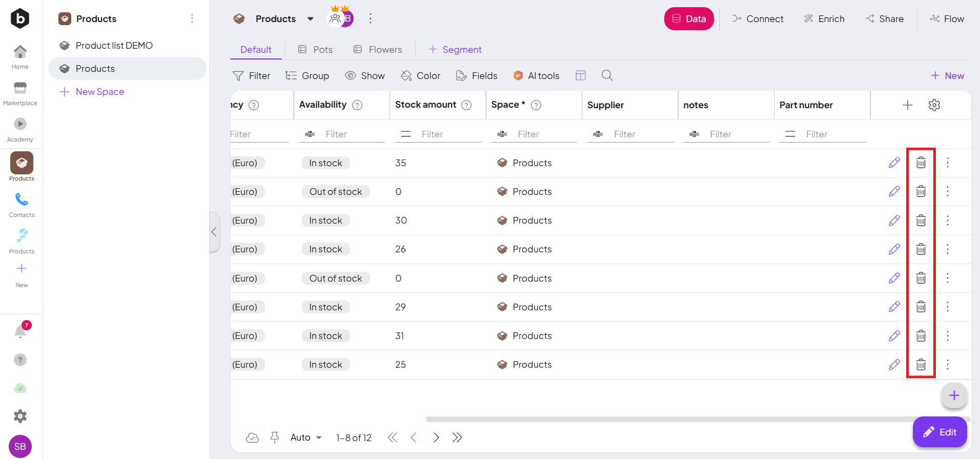Open the Auto page size dropdown

click(306, 437)
